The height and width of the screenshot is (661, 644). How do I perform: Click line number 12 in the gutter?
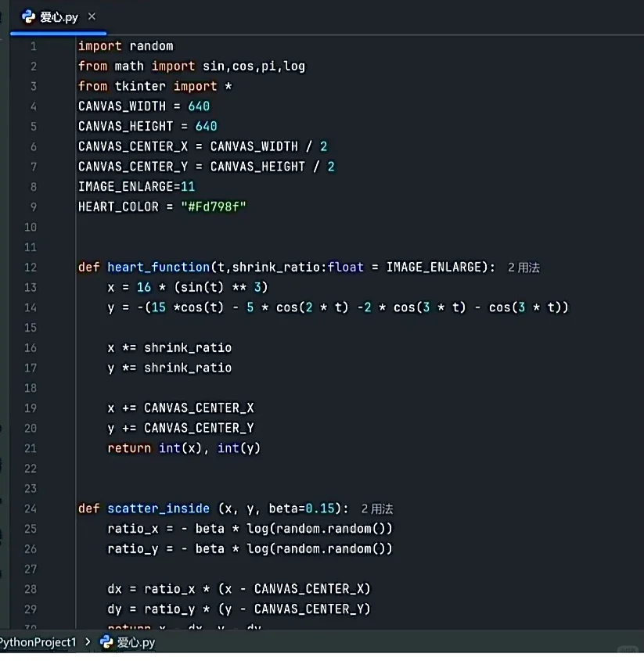point(31,268)
